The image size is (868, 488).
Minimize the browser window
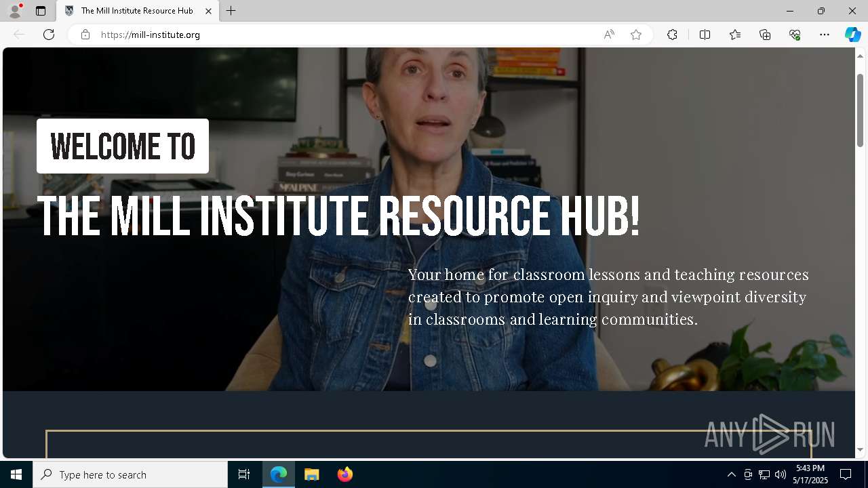[x=790, y=11]
